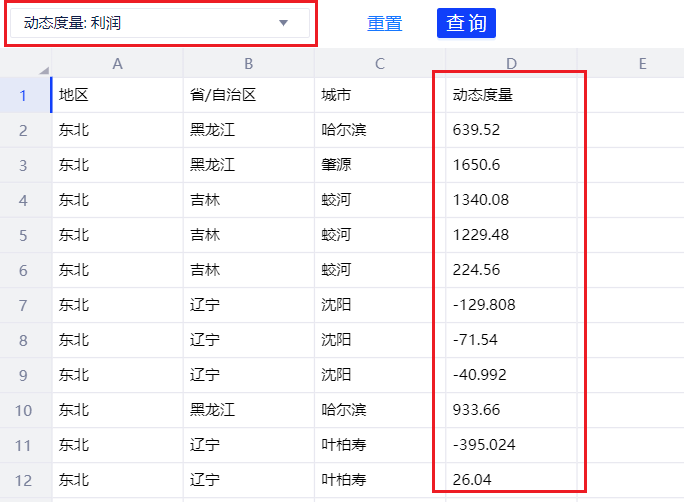Click the 地区 header cell

117,95
